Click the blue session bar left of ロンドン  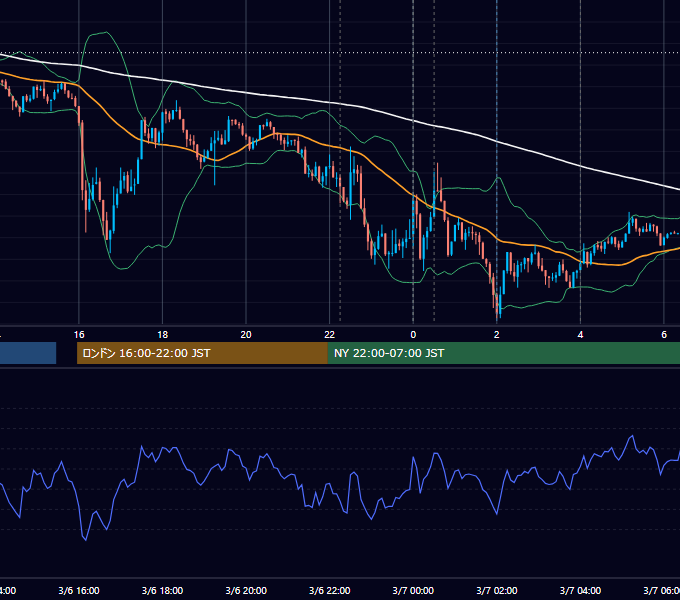click(x=28, y=353)
